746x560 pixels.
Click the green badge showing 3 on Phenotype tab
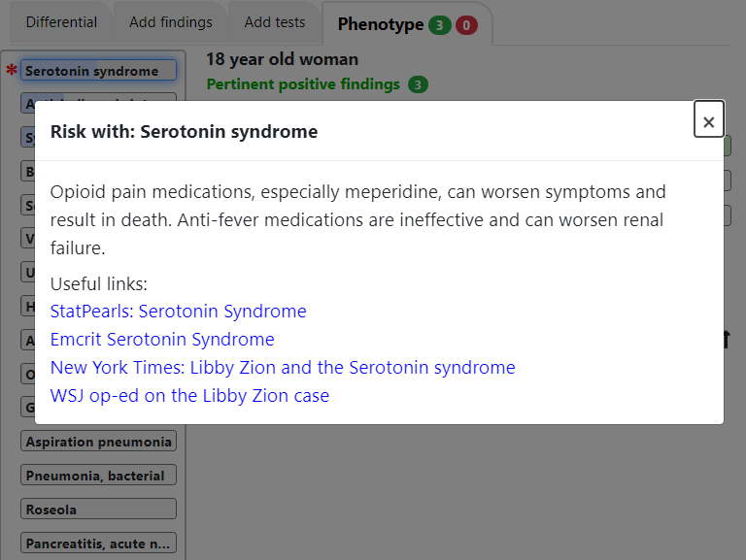pyautogui.click(x=440, y=25)
